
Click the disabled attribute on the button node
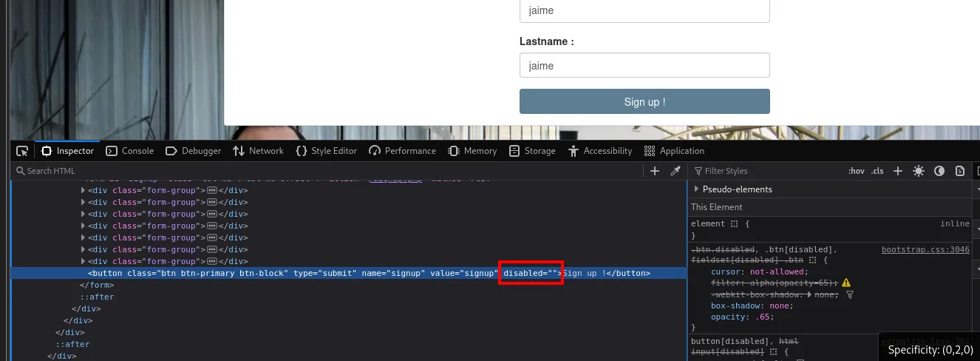point(531,273)
